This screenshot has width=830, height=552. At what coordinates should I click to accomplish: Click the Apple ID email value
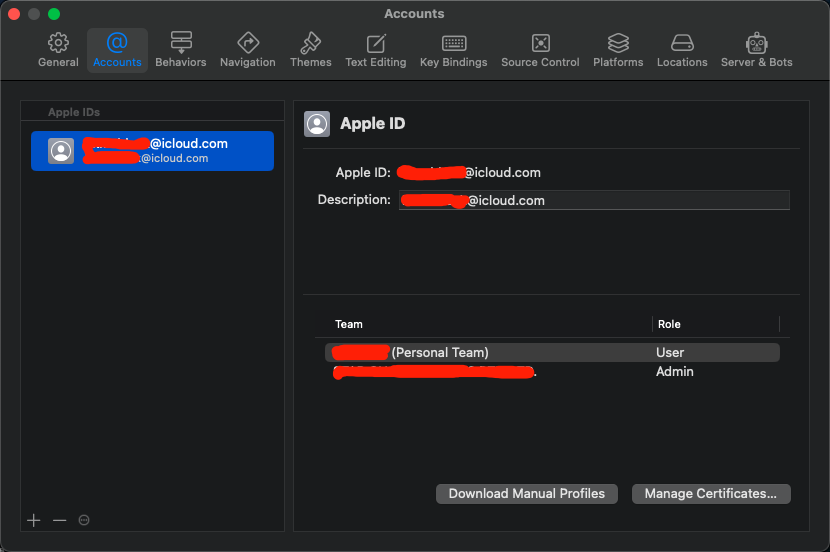click(469, 173)
